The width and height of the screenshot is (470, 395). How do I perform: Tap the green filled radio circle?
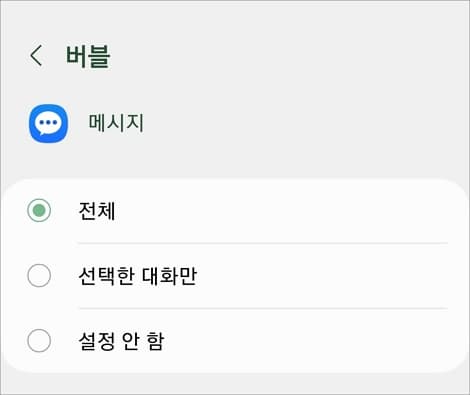pos(39,210)
